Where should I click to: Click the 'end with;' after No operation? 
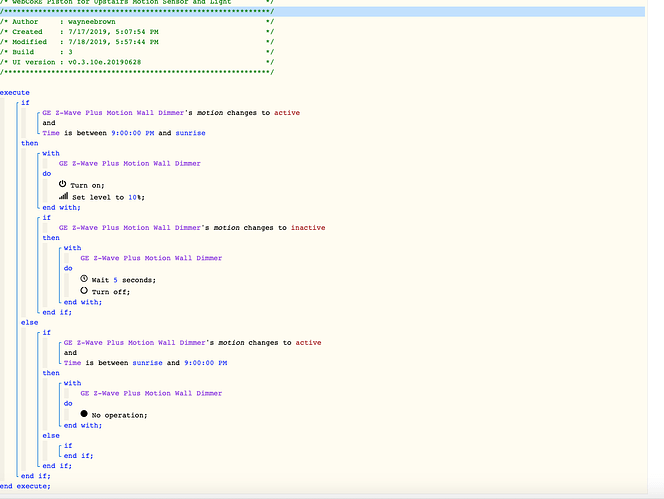(83, 426)
